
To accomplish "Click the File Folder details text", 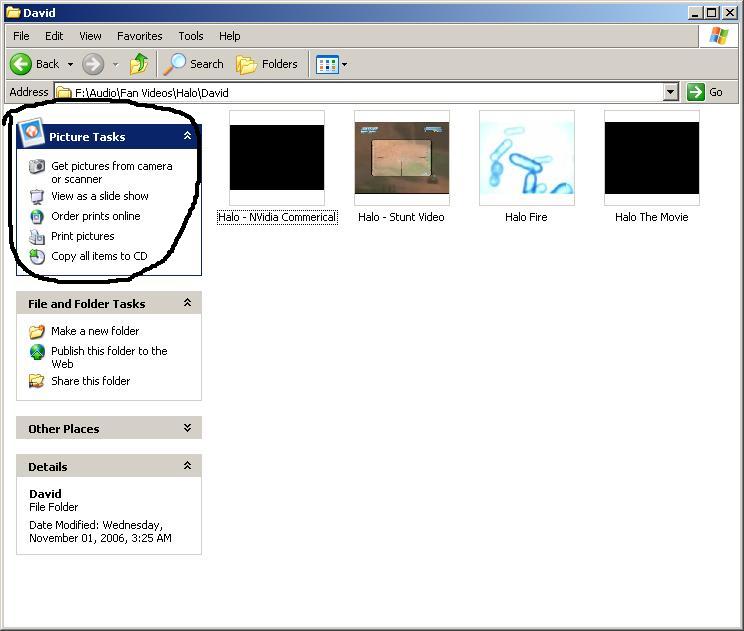I will tap(53, 507).
